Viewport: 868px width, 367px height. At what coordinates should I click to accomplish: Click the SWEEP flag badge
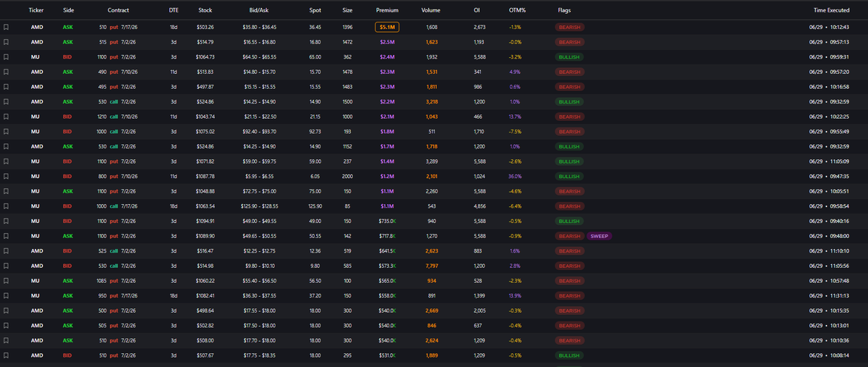click(x=600, y=236)
